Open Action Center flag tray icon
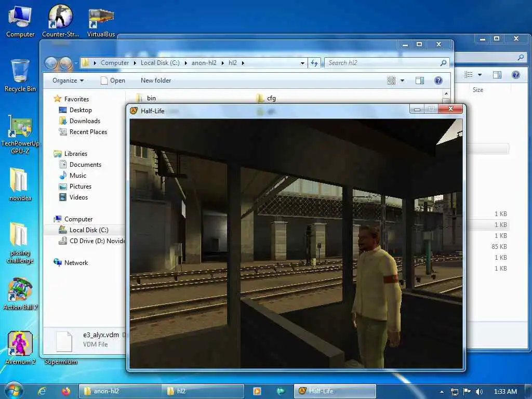Screen dimensions: 532x399 point(467,392)
